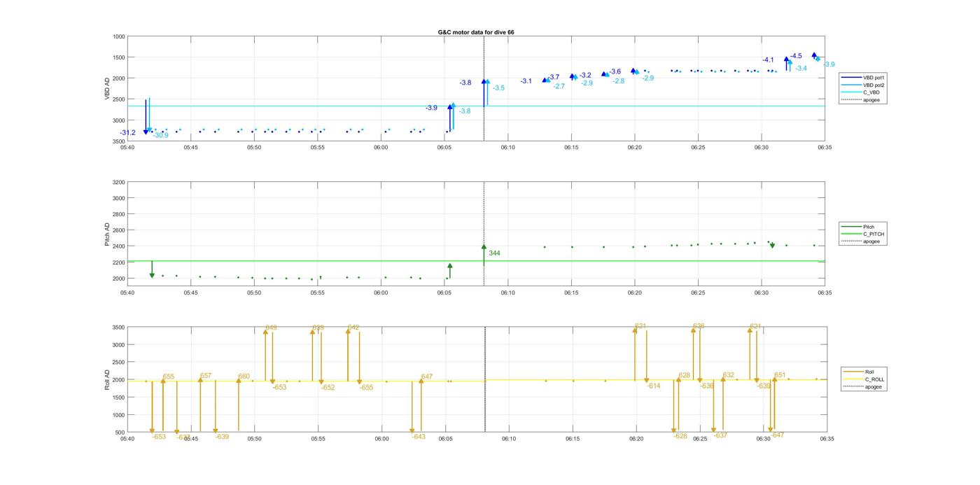The height and width of the screenshot is (485, 980).
Task: Click the 06:10 tick under the VBD plot
Action: click(508, 147)
